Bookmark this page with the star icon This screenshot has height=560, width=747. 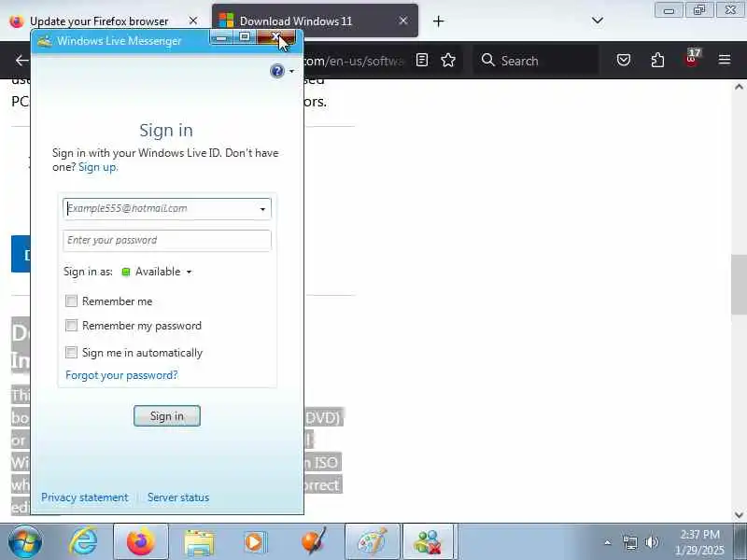[x=448, y=60]
